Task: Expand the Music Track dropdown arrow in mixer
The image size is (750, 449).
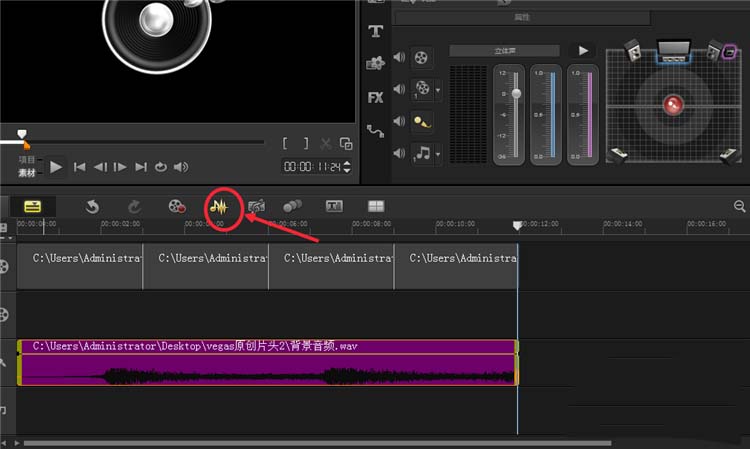Action: (x=438, y=154)
